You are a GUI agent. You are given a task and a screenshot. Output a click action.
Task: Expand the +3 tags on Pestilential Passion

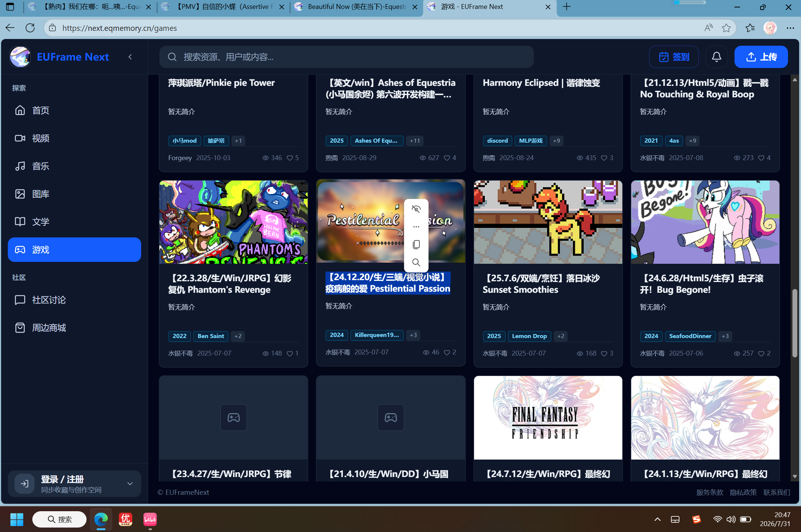[413, 335]
